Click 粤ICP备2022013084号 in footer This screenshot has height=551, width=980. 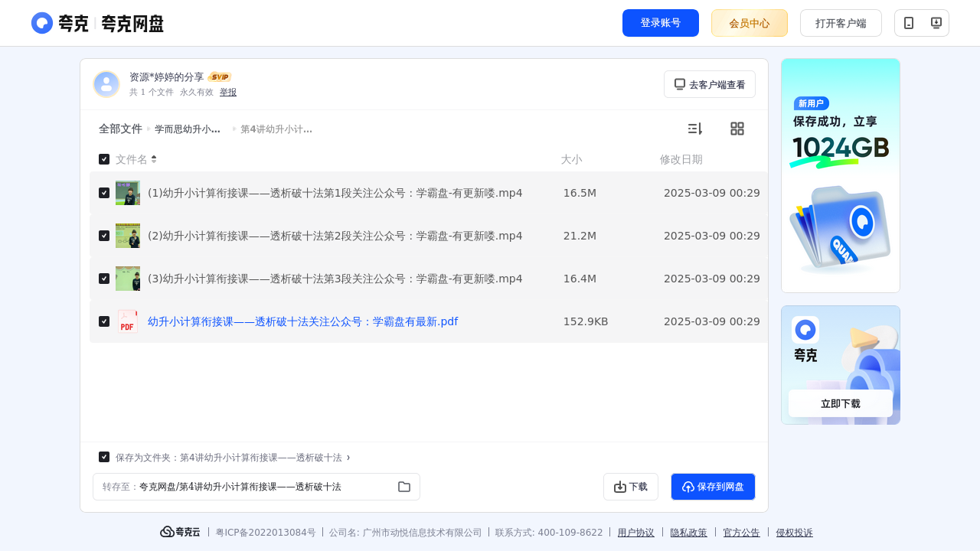[x=266, y=533]
